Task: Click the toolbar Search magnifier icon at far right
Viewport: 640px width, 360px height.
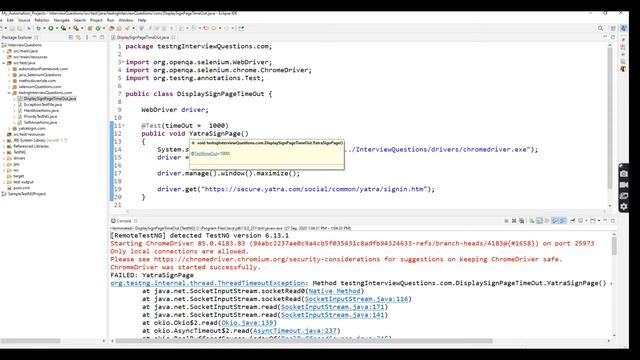Action: coord(600,28)
